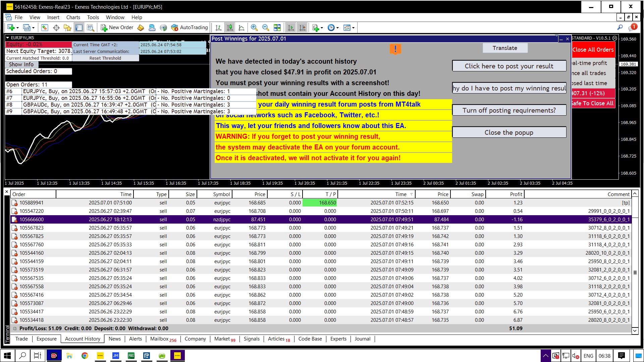
Task: Expand the Templates dropdown arrow
Action: tap(353, 28)
